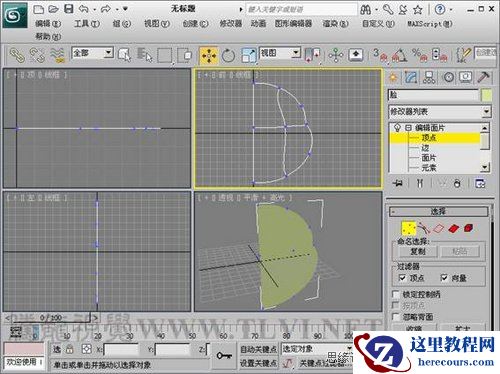This screenshot has height=374, width=500.
Task: Switch to the Hierarchy panel icon
Action: pos(429,78)
